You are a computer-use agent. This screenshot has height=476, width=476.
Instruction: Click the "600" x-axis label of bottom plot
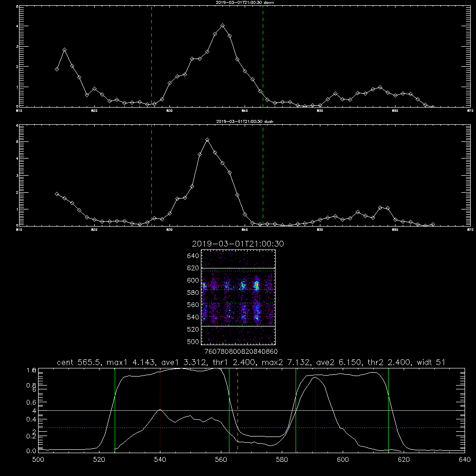[343, 460]
